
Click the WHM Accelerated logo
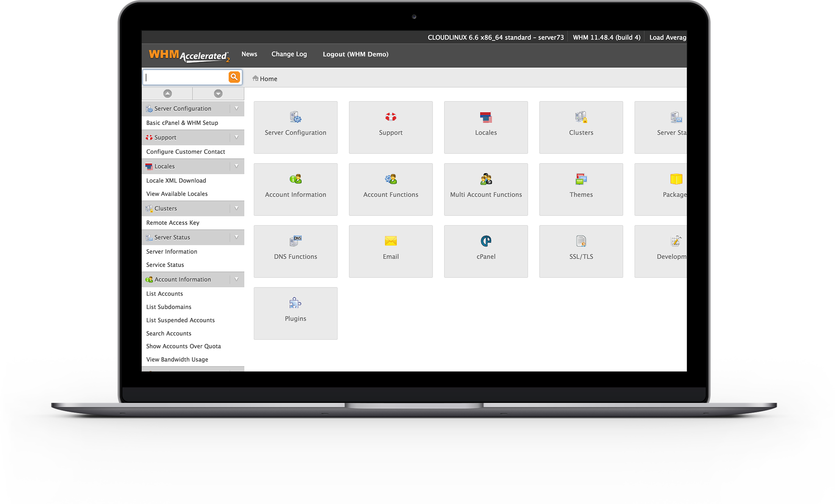(x=189, y=55)
